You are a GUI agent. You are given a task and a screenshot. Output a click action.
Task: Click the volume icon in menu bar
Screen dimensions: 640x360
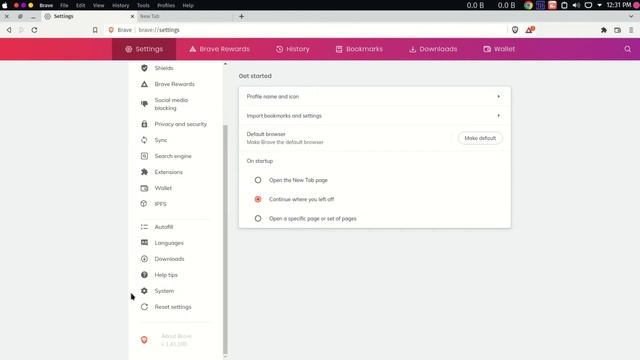click(576, 5)
